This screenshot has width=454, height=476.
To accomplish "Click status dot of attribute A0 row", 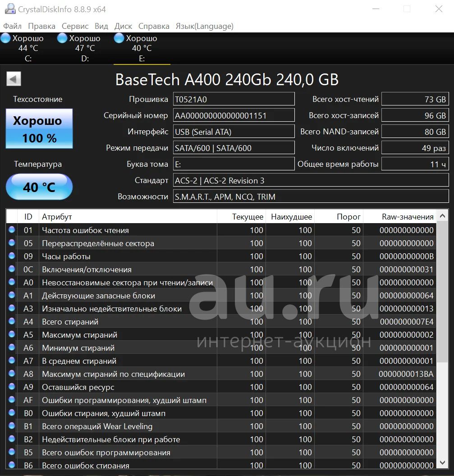I will 12,282.
